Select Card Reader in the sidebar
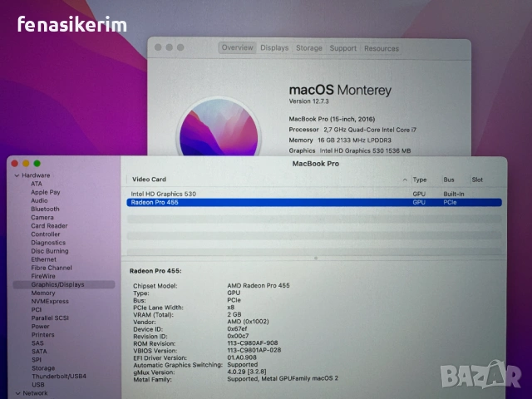 pyautogui.click(x=49, y=225)
